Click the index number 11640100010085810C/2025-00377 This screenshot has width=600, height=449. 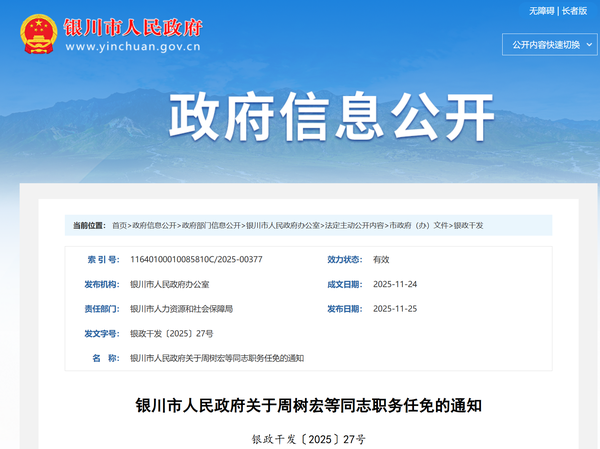pos(196,259)
